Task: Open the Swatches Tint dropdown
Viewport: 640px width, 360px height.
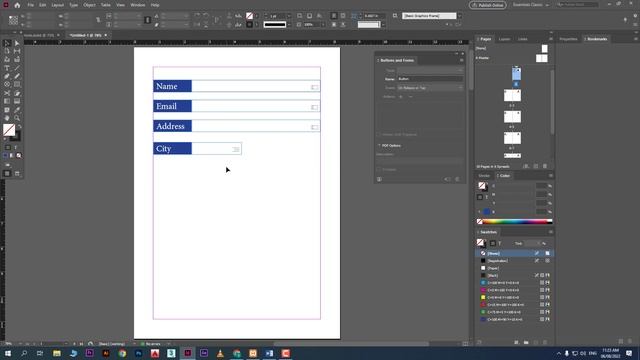Action: pos(538,243)
